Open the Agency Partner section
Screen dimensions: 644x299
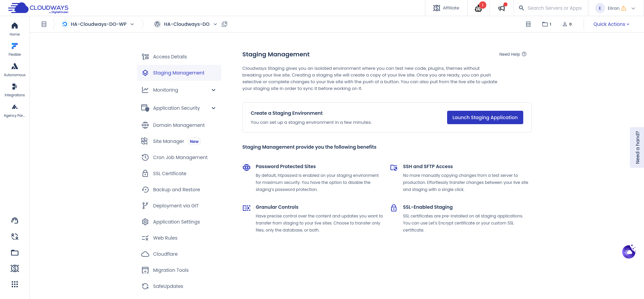[x=15, y=110]
